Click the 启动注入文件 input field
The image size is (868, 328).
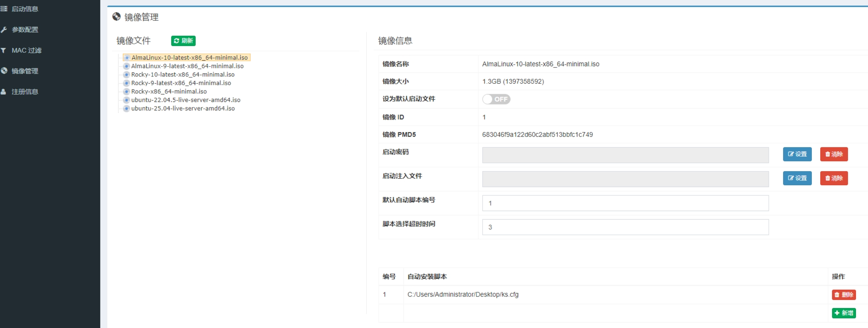click(x=625, y=179)
